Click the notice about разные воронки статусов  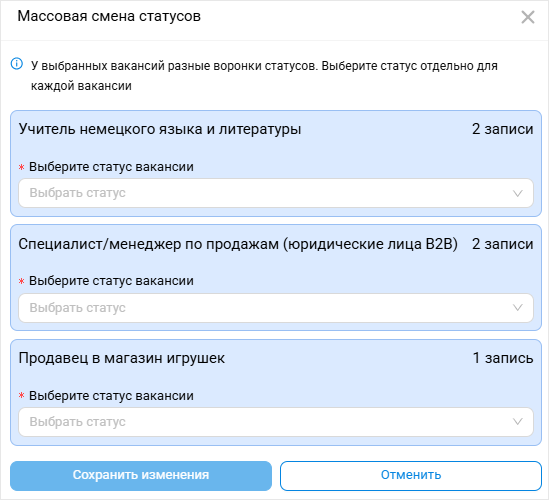(264, 76)
